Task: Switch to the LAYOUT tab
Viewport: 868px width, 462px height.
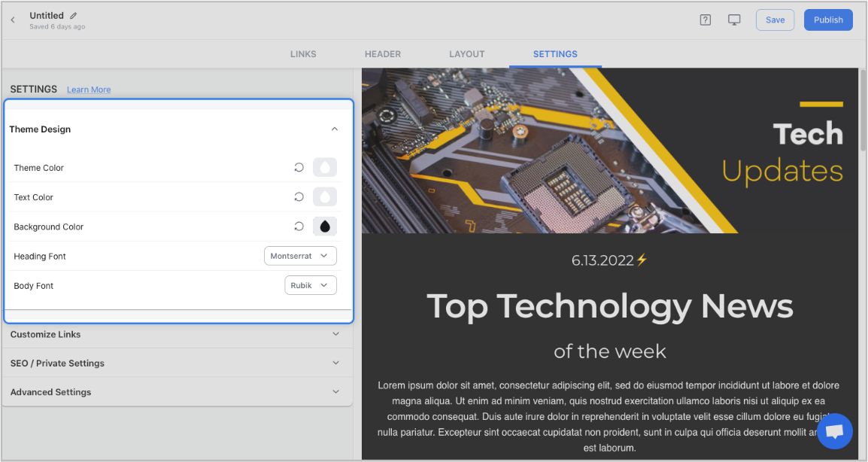Action: click(x=466, y=54)
